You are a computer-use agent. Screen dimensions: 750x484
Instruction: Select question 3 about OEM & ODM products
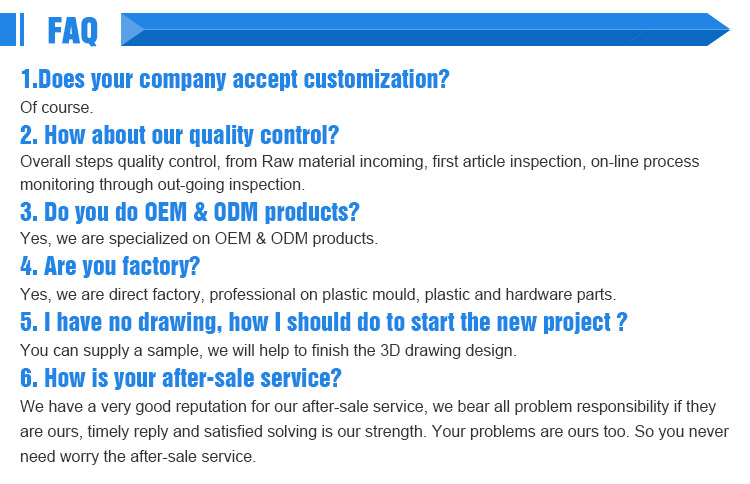click(189, 212)
